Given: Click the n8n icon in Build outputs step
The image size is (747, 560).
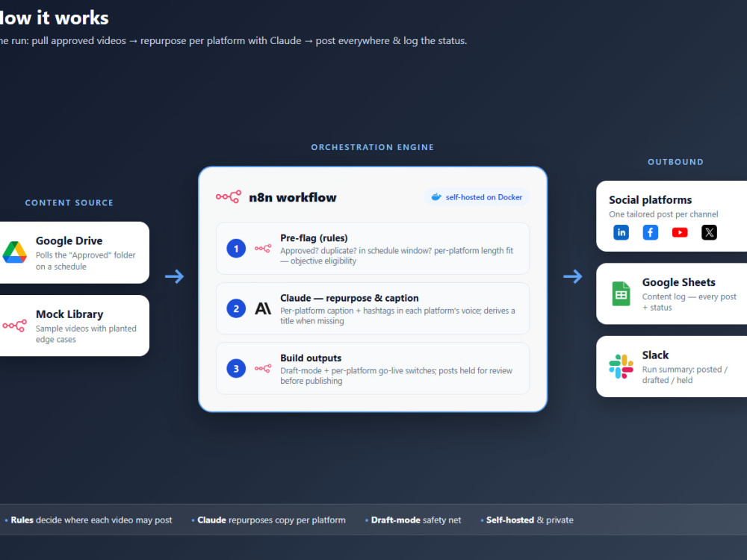Looking at the screenshot, I should [x=263, y=368].
